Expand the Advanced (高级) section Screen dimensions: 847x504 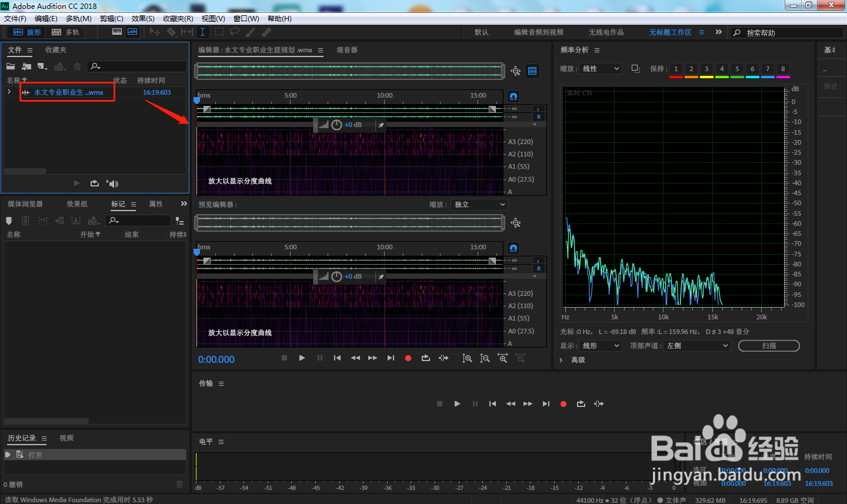click(561, 360)
